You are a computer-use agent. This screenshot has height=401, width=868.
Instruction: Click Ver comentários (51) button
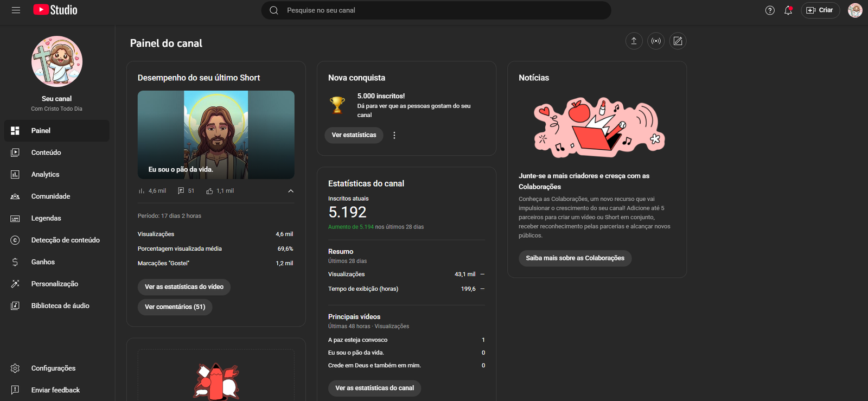pyautogui.click(x=175, y=307)
